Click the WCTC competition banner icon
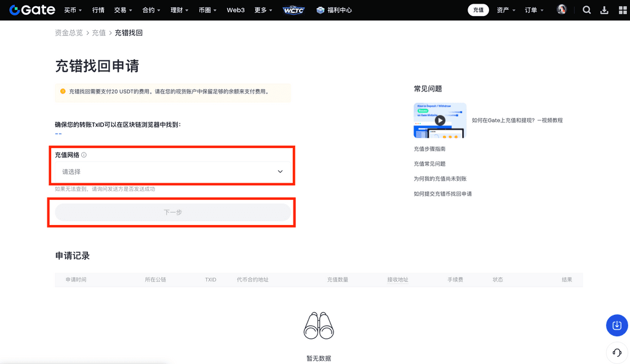Image resolution: width=630 pixels, height=364 pixels. (293, 10)
